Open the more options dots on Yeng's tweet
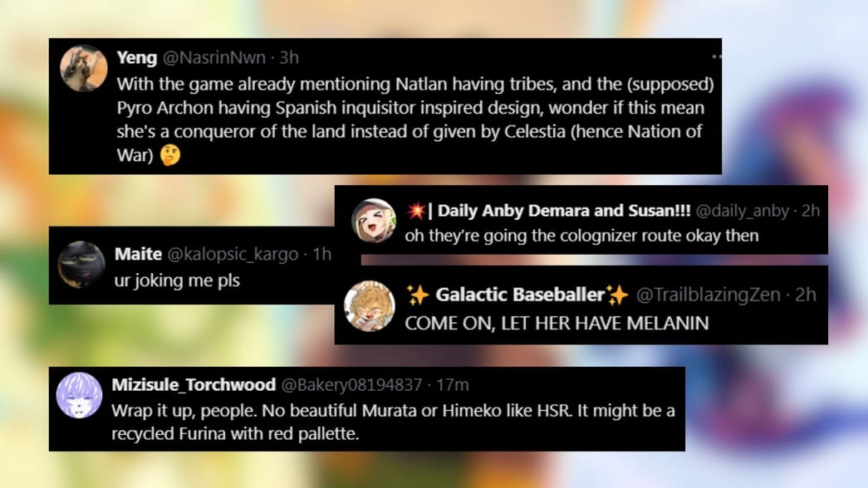 [x=716, y=56]
